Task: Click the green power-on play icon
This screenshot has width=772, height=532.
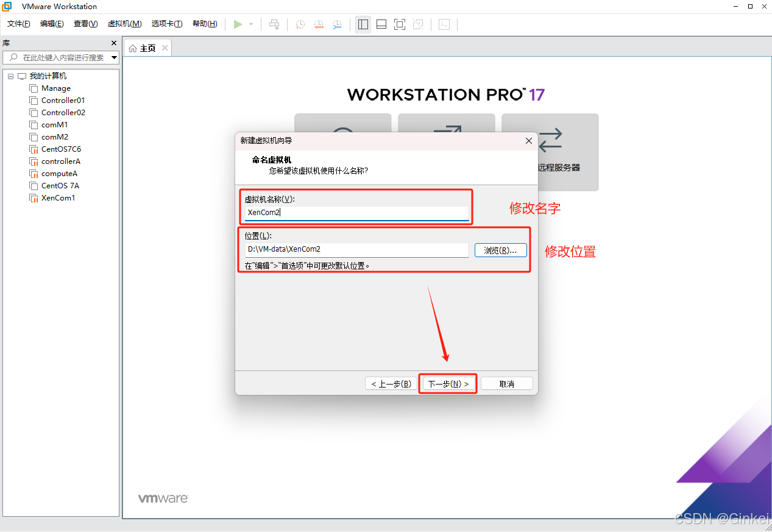Action: click(x=238, y=24)
